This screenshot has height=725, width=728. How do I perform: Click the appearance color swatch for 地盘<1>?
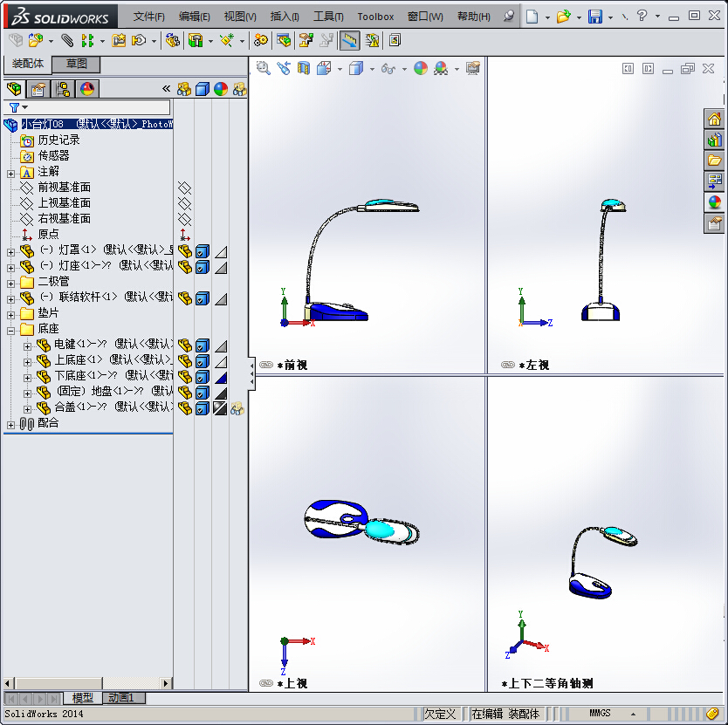(221, 393)
